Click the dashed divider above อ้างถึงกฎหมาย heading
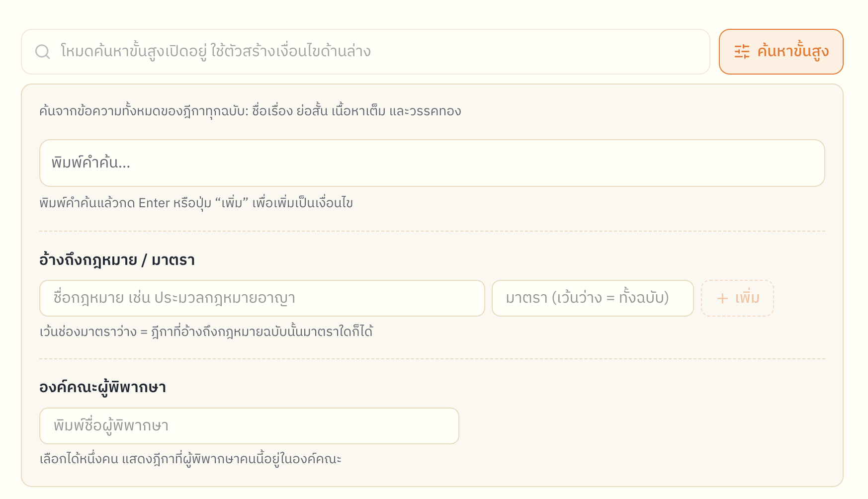Screen dimensions: 868x499 [x=432, y=231]
